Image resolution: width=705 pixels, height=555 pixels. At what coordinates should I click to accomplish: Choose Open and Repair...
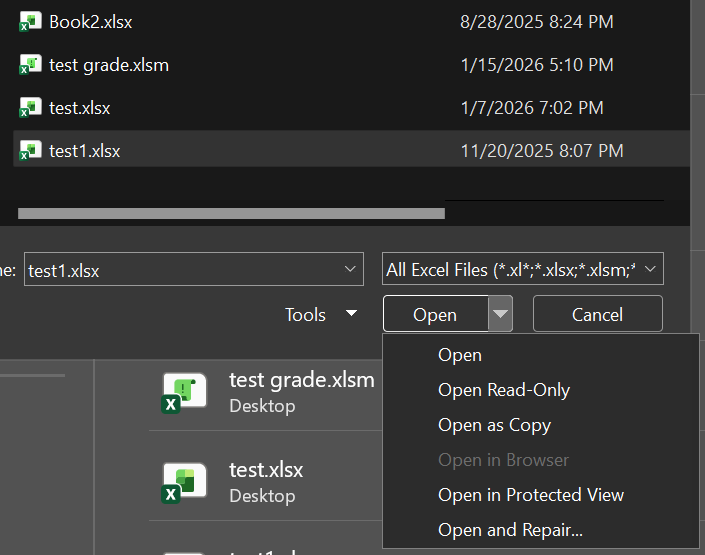coord(510,530)
